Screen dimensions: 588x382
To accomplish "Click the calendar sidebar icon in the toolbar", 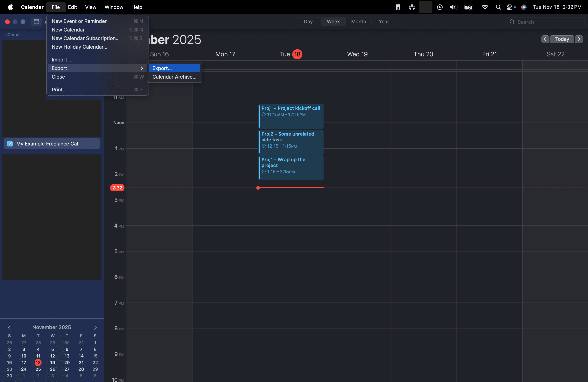I will [x=37, y=22].
